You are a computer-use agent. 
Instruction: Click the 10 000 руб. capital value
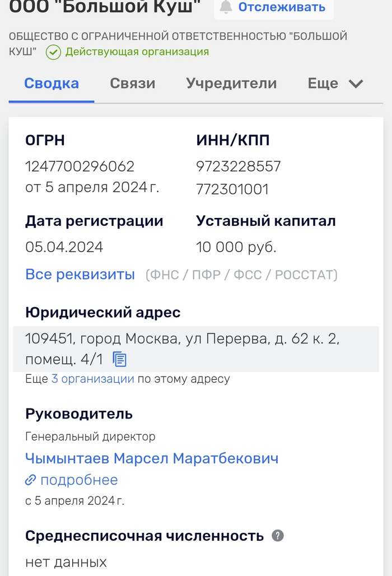(x=236, y=247)
